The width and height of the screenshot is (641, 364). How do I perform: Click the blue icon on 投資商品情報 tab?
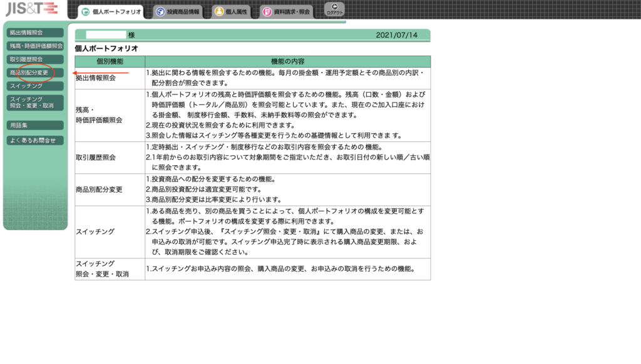(x=160, y=12)
